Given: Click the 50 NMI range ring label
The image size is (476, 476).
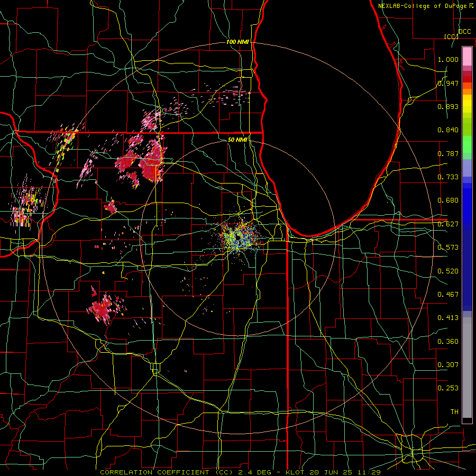Looking at the screenshot, I should click(x=237, y=140).
